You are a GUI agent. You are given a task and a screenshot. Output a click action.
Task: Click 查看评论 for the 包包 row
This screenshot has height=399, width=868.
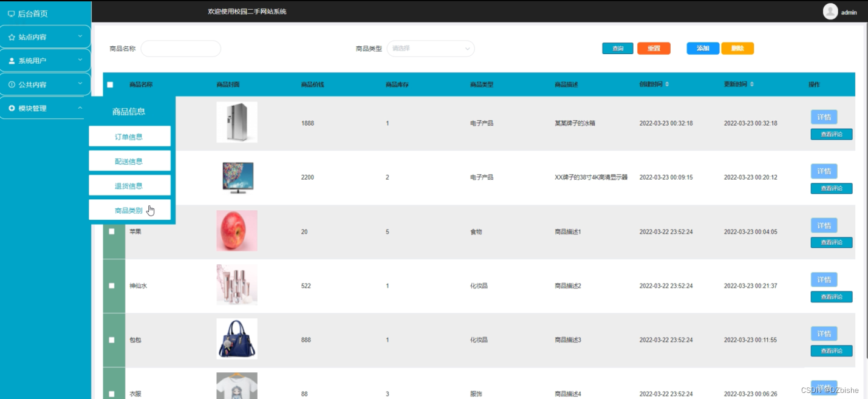pyautogui.click(x=832, y=350)
